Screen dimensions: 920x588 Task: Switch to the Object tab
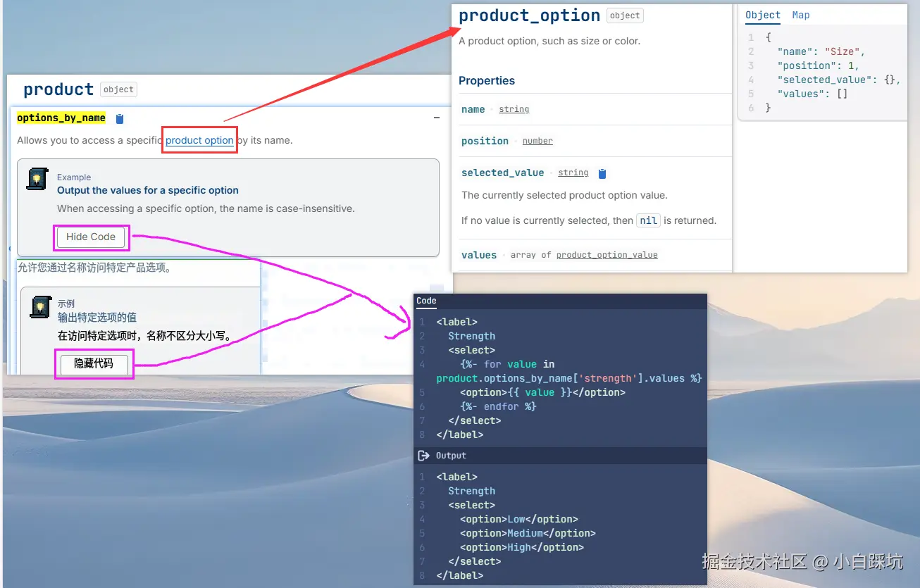point(763,15)
